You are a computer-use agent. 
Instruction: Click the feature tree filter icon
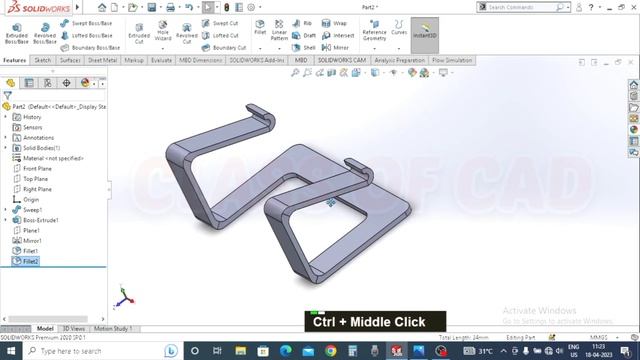(x=7, y=96)
